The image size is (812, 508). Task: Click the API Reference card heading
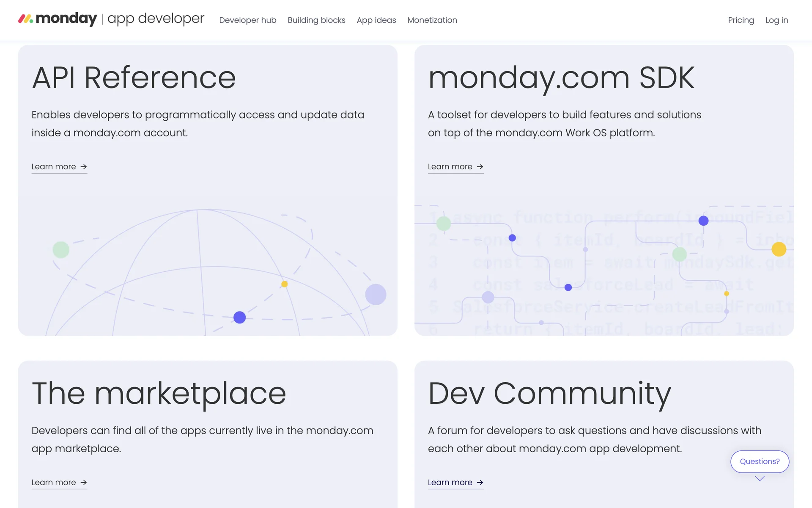134,78
